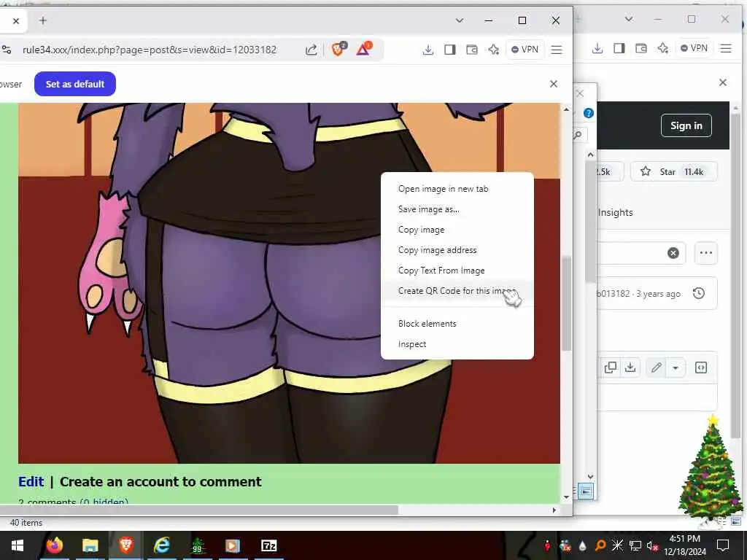Screen dimensions: 747x560
Task: Click scroll right arrow on horizontal scrollbar
Action: (x=554, y=510)
